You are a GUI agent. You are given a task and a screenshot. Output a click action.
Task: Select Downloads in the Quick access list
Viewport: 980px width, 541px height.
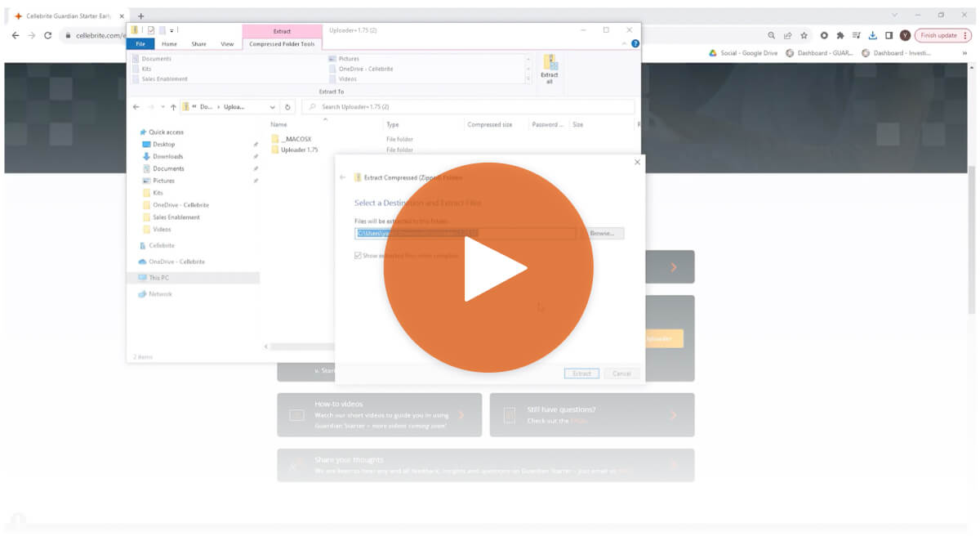click(167, 156)
